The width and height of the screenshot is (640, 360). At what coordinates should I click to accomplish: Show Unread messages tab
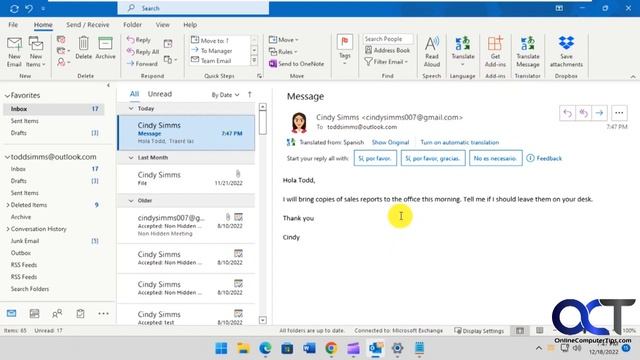pos(160,94)
